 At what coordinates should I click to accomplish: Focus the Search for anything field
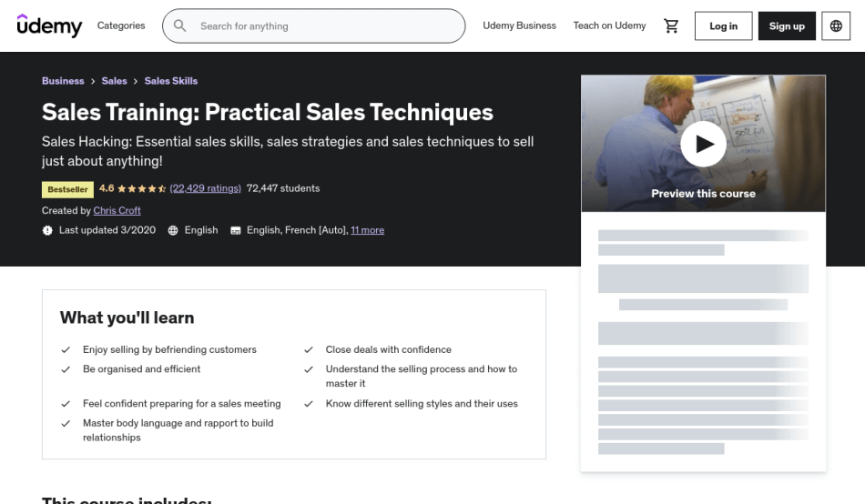click(314, 25)
